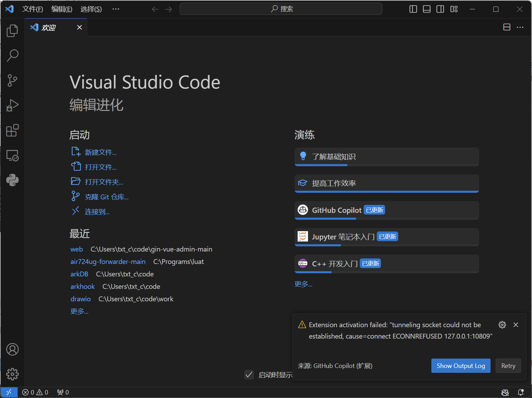
Task: Click the Retry button
Action: coord(508,366)
